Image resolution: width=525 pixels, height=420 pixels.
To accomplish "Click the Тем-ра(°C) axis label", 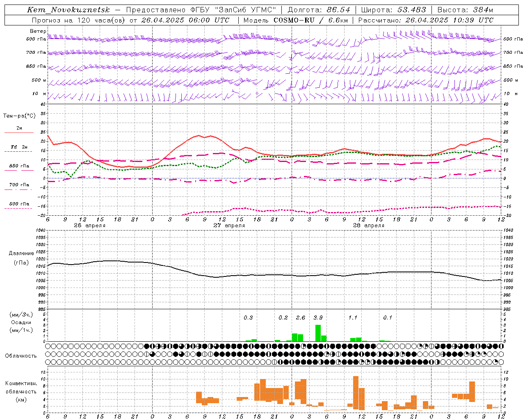I will pos(19,116).
